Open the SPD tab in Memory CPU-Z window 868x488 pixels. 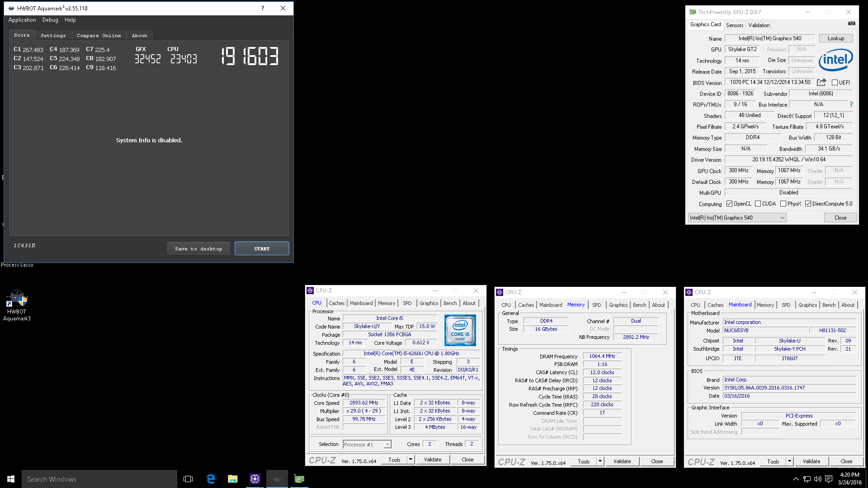(596, 305)
